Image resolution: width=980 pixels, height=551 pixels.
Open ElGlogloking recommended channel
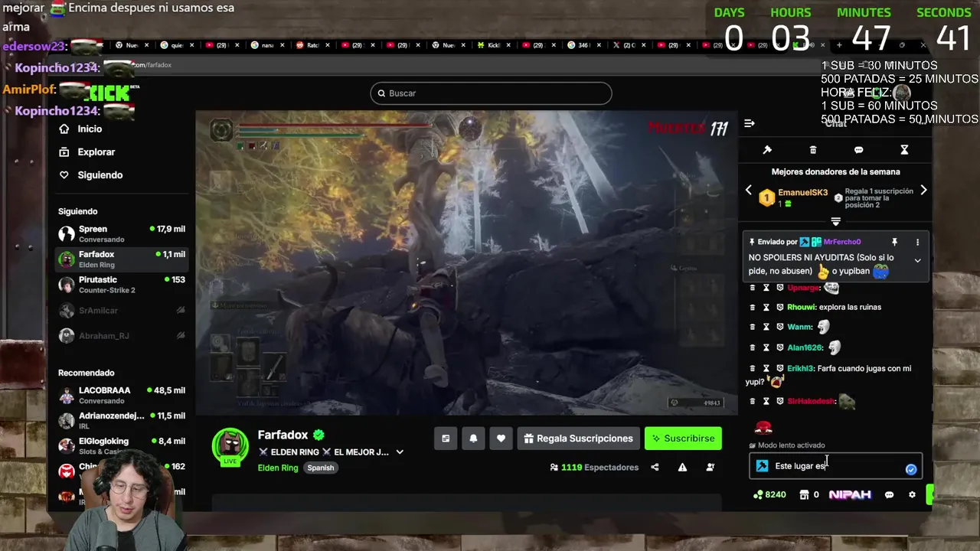coord(122,446)
